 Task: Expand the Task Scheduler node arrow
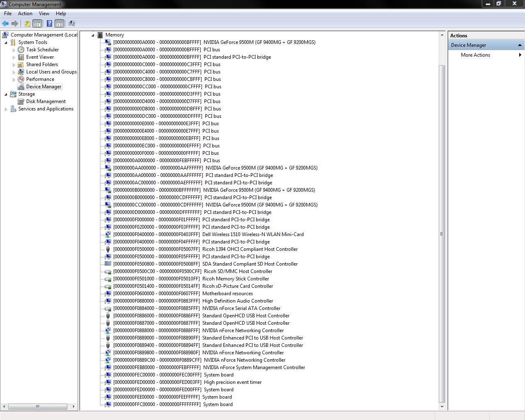[x=14, y=50]
